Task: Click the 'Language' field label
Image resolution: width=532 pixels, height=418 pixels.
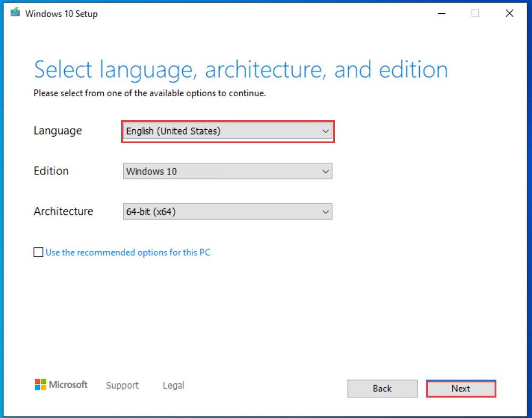Action: pos(58,131)
